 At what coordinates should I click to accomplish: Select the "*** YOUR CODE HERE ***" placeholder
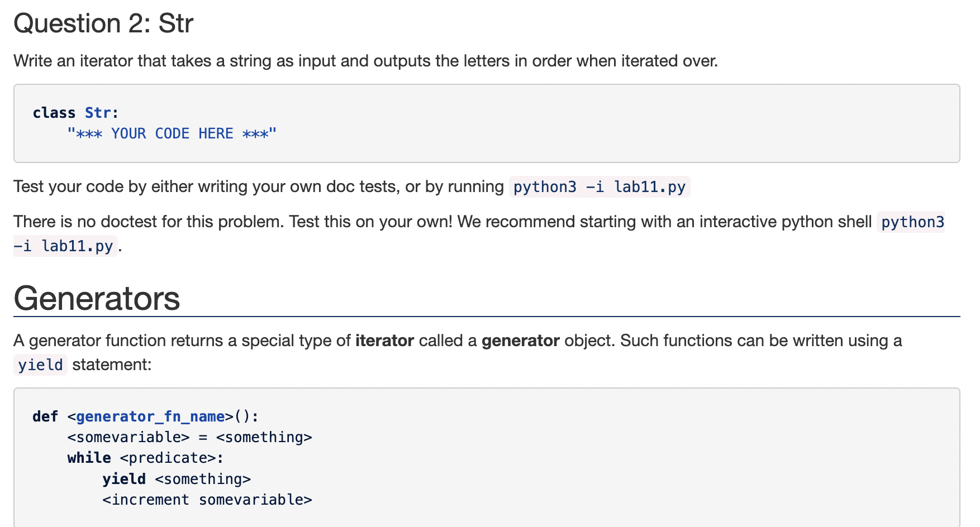click(x=171, y=133)
